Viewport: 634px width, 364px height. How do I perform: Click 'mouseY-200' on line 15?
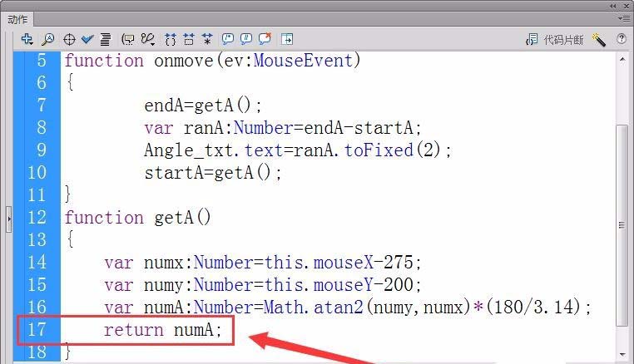363,285
